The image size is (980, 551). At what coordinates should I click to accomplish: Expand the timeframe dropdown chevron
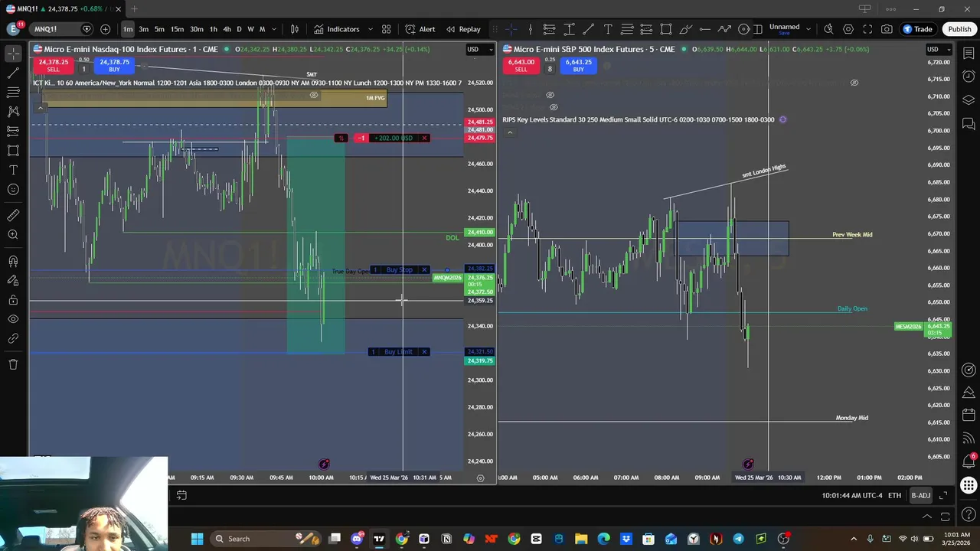tap(274, 29)
